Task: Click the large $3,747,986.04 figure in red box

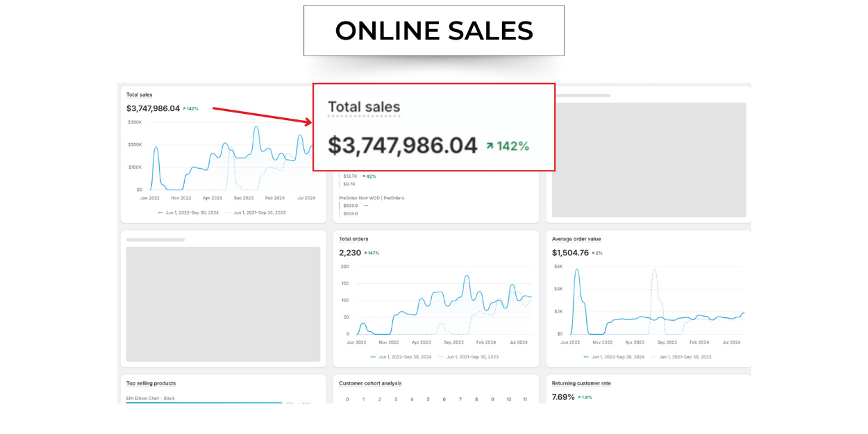Action: point(403,146)
